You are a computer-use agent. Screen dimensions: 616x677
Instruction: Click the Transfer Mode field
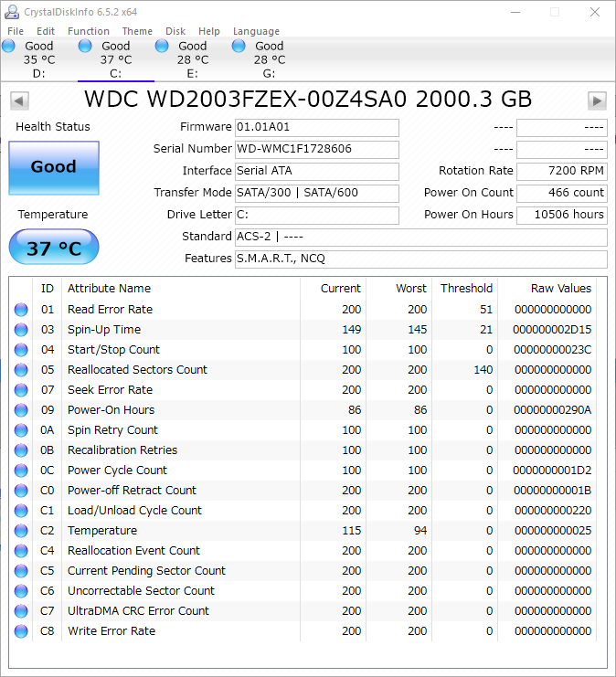click(316, 194)
